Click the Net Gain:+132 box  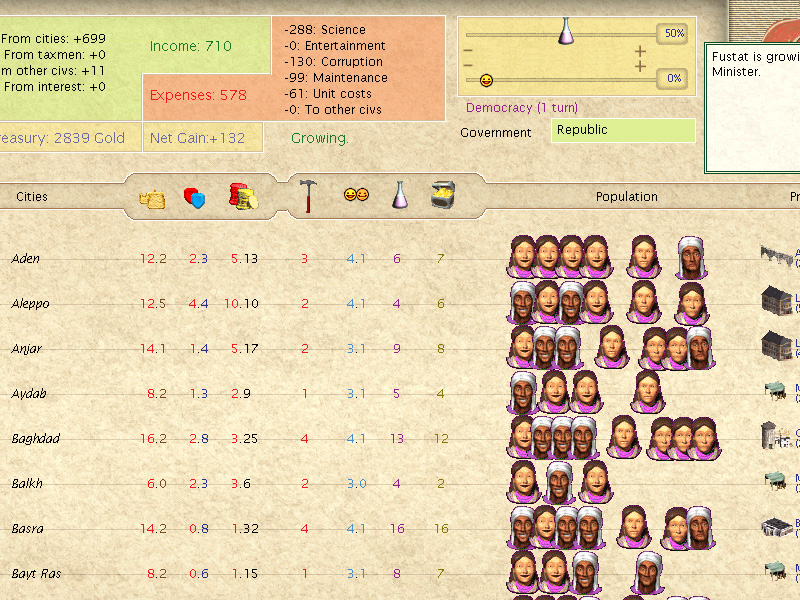pos(203,138)
